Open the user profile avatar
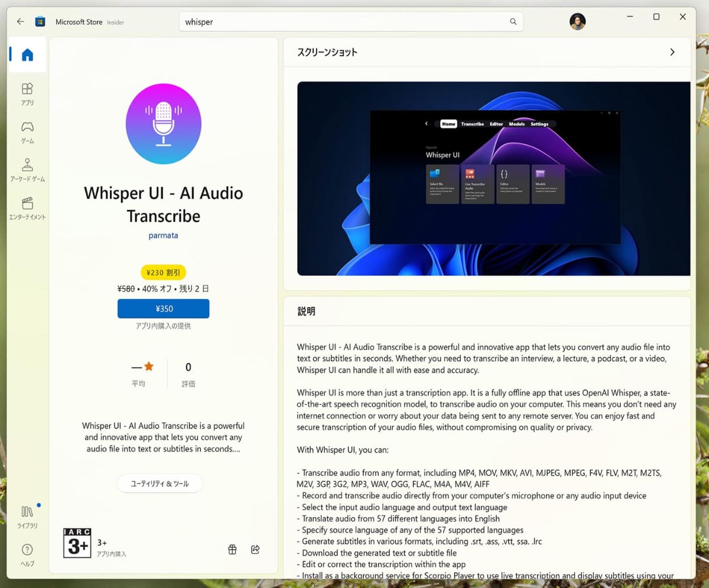The width and height of the screenshot is (709, 588). pos(577,22)
